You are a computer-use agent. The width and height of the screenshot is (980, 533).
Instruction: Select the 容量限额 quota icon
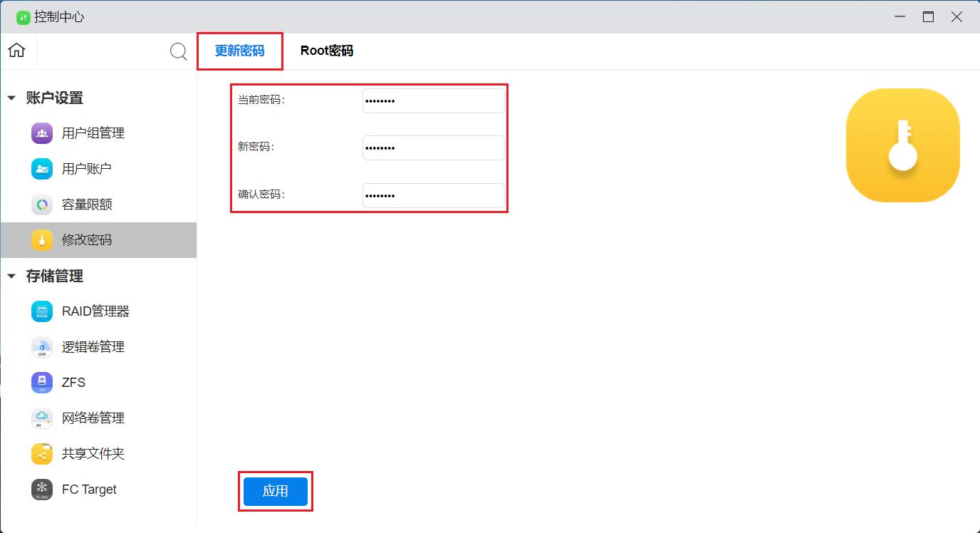pos(42,205)
